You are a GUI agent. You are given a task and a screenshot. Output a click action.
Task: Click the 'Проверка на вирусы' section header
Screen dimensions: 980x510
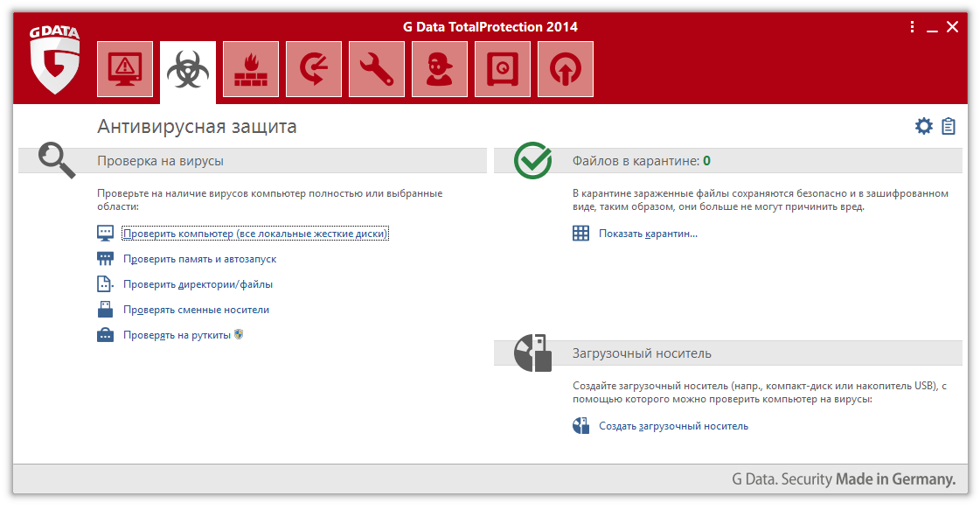[161, 161]
